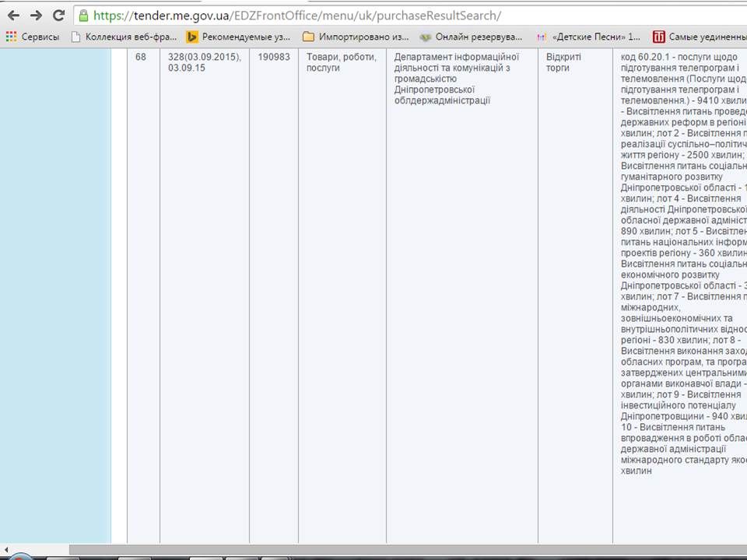747x560 pixels.
Task: Click the green HTTPS padlock icon
Action: (83, 16)
